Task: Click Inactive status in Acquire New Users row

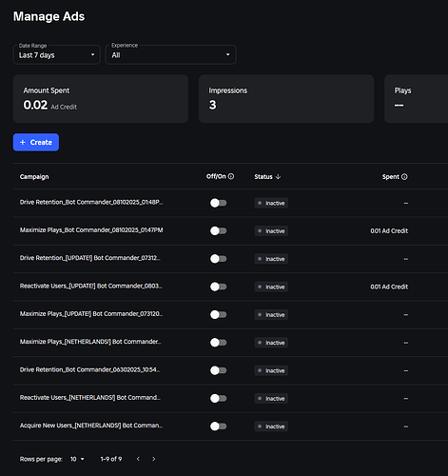Action: pos(271,426)
